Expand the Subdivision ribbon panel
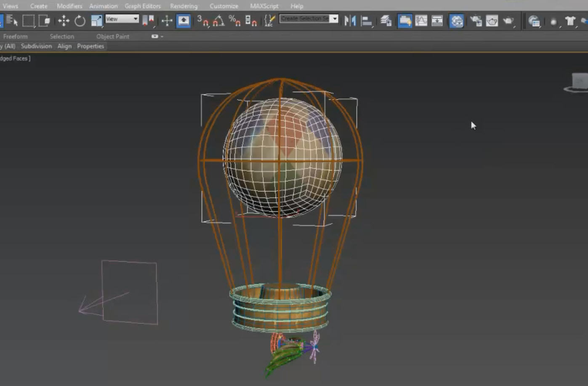The width and height of the screenshot is (588, 386). click(x=36, y=46)
